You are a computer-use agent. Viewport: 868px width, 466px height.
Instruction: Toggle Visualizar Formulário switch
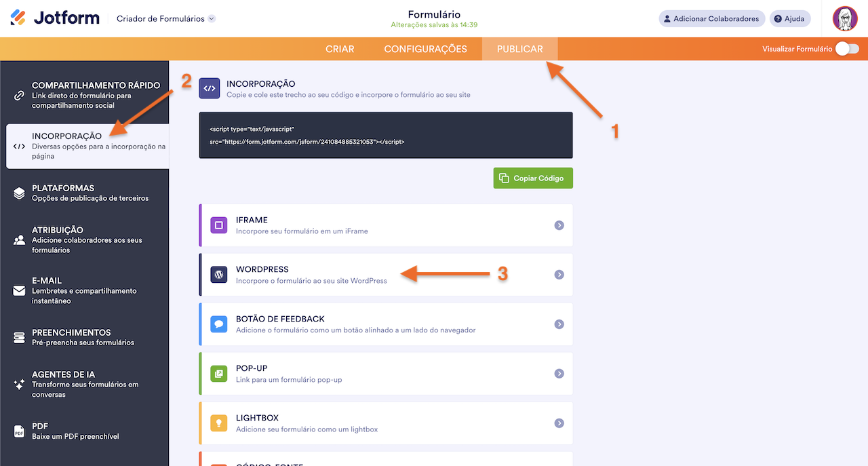click(x=846, y=49)
